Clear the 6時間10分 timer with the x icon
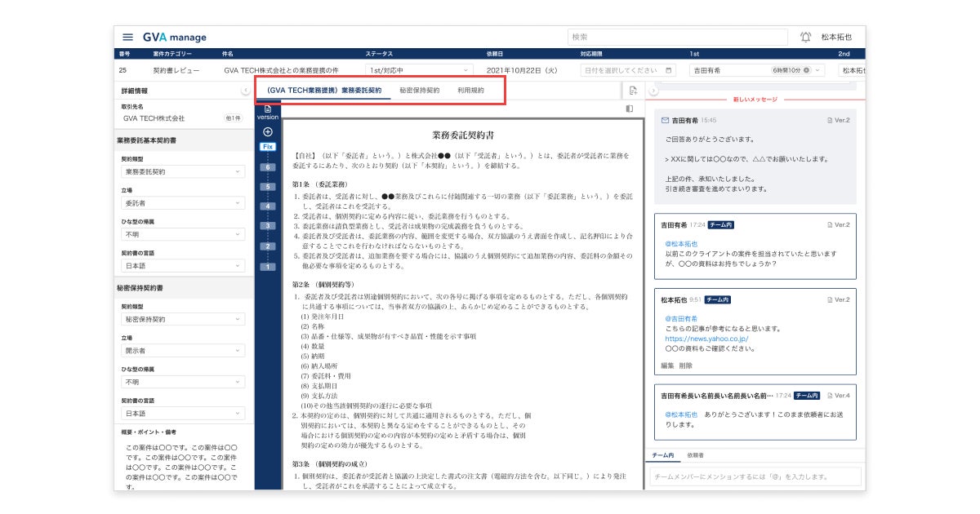Image resolution: width=980 pixels, height=514 pixels. click(806, 71)
